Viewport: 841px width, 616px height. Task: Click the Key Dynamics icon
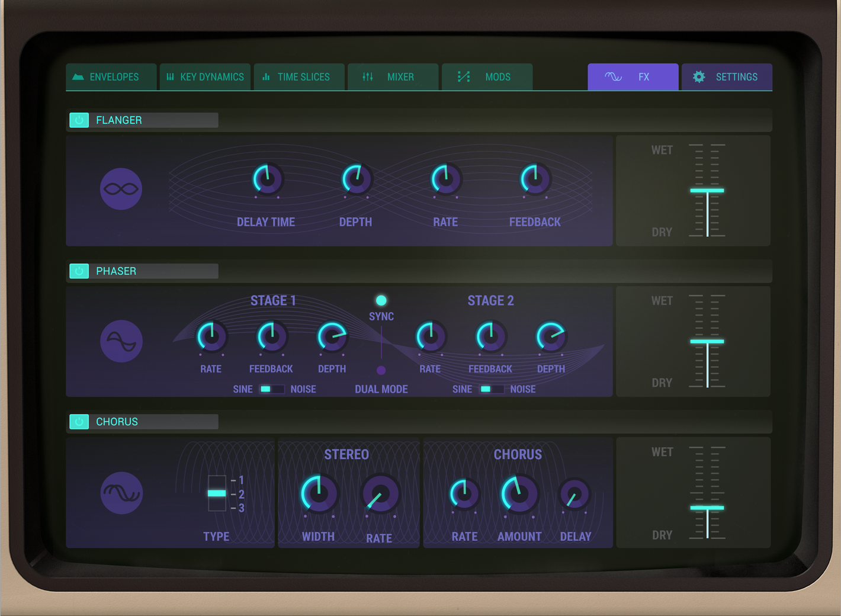pyautogui.click(x=169, y=76)
